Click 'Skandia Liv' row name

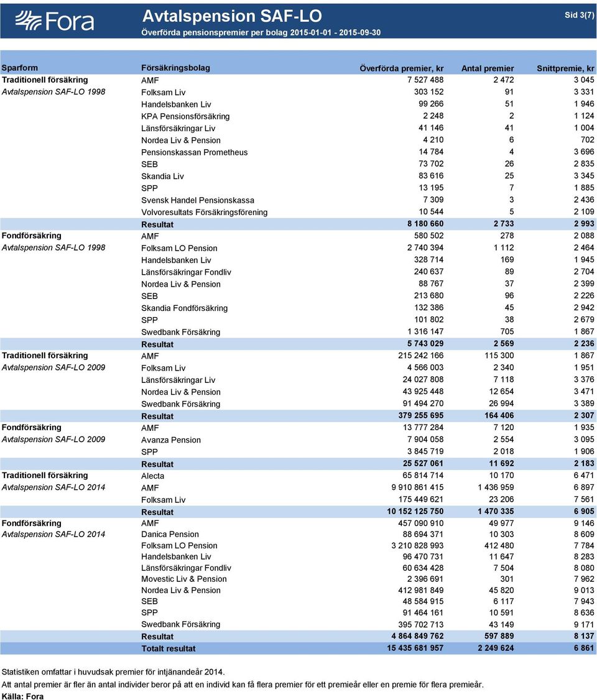coord(162,177)
